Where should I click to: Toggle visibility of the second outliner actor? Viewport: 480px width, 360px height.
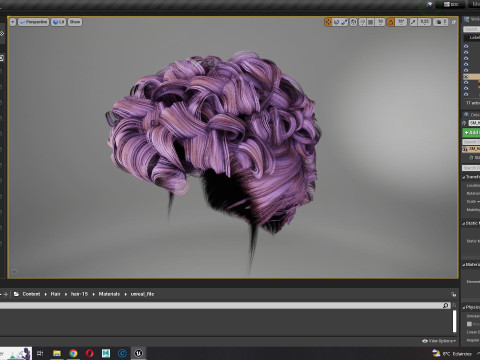pos(466,52)
